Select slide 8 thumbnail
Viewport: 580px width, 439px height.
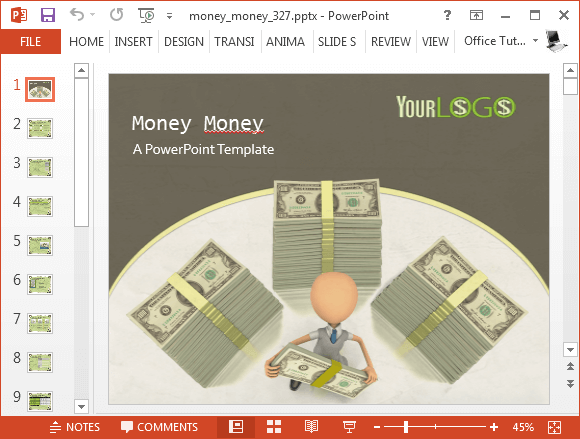pyautogui.click(x=40, y=362)
